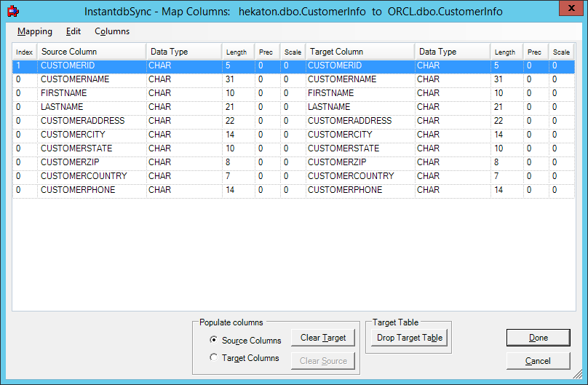
Task: Open the Mapping menu
Action: tap(35, 31)
